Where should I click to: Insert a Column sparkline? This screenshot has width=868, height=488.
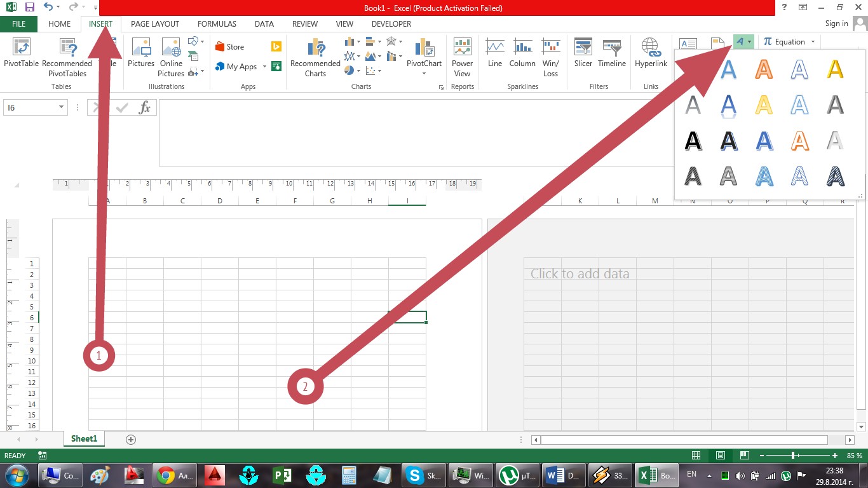point(522,53)
